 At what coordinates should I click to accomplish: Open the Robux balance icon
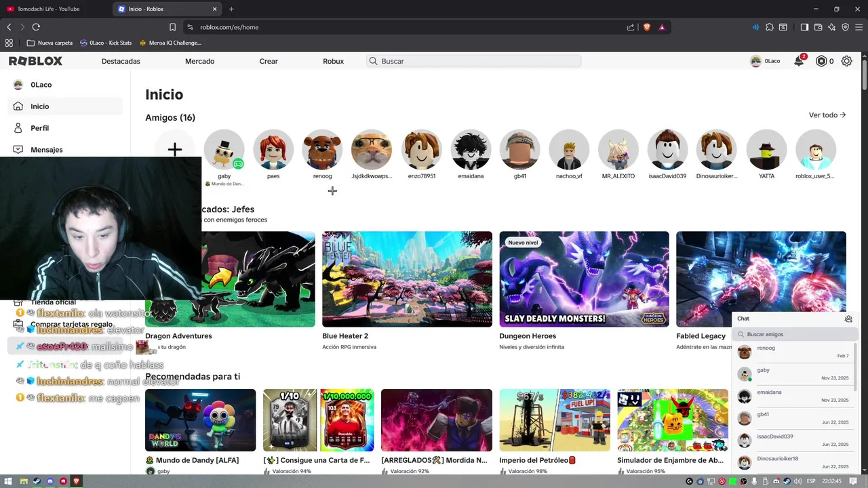(x=821, y=61)
